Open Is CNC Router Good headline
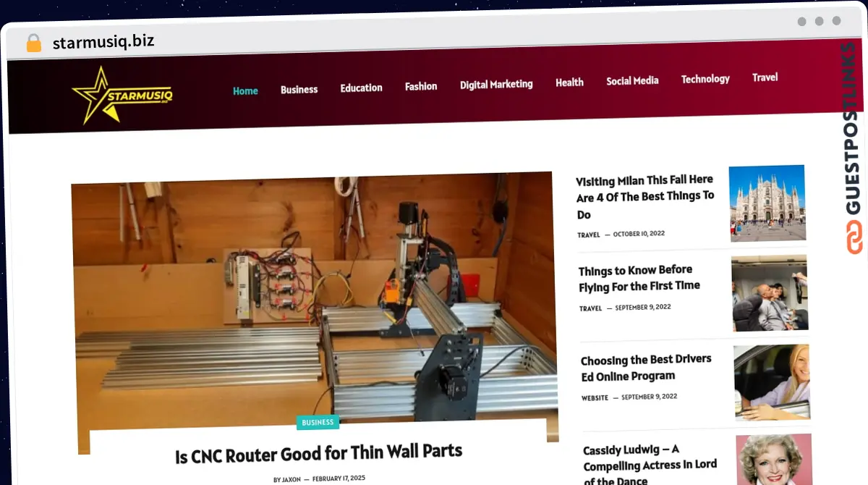The height and width of the screenshot is (485, 868). click(x=318, y=454)
